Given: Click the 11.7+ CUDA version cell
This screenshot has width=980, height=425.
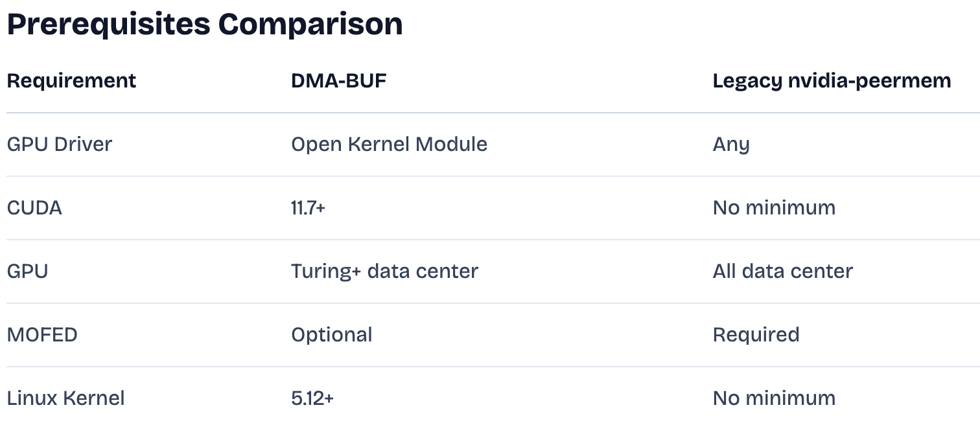Looking at the screenshot, I should tap(308, 207).
